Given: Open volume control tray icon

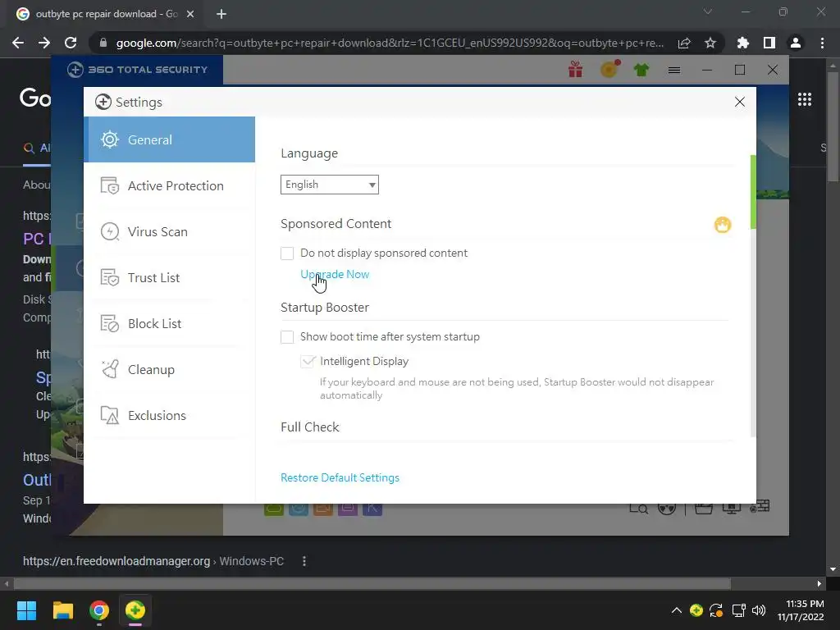Looking at the screenshot, I should pos(759,610).
